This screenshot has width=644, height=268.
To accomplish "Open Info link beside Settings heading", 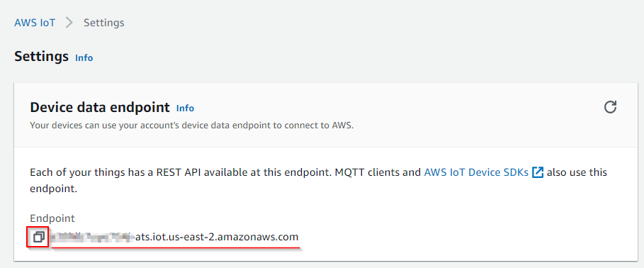I will click(84, 58).
